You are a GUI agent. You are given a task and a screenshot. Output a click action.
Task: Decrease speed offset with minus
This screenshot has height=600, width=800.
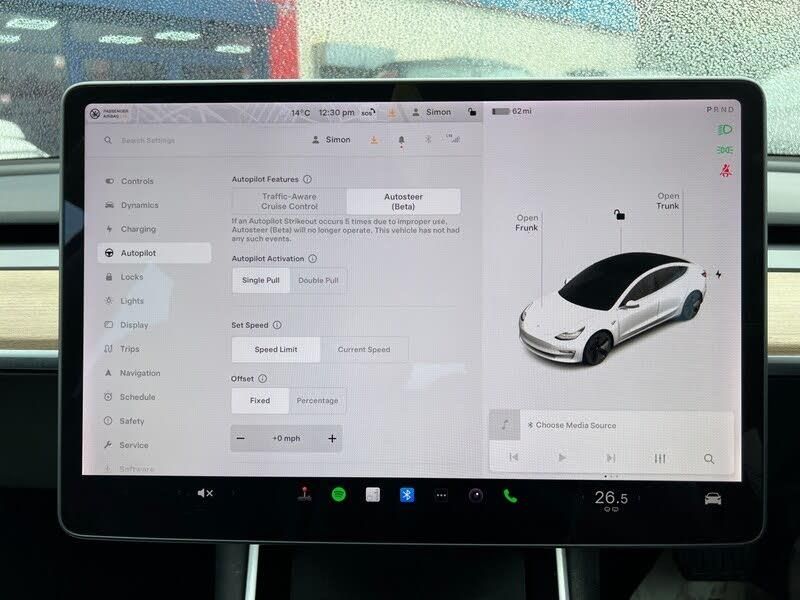point(241,438)
